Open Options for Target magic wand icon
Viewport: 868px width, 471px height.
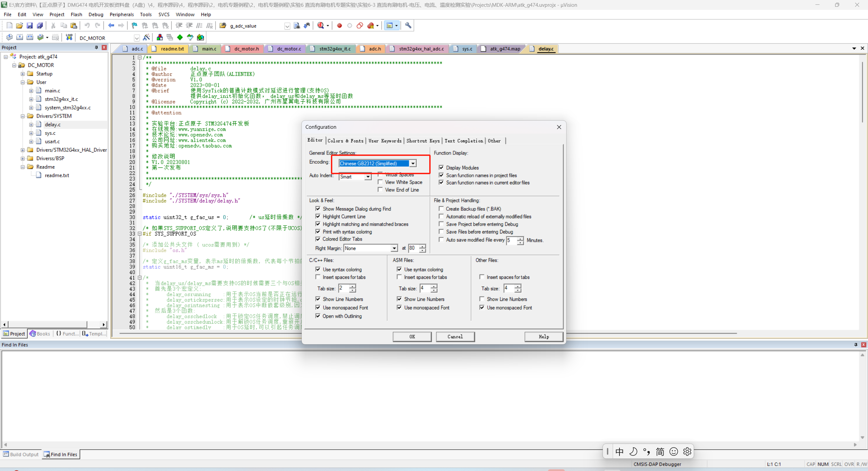(x=146, y=37)
